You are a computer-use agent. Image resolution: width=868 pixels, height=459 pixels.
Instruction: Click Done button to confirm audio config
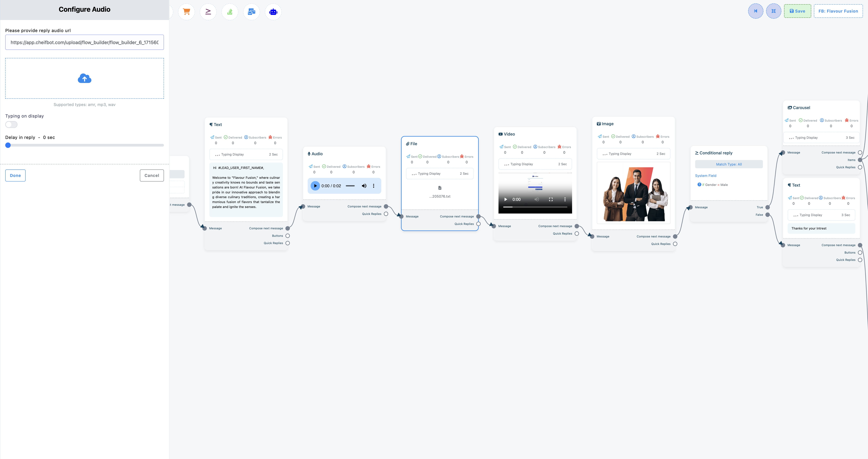coord(15,175)
